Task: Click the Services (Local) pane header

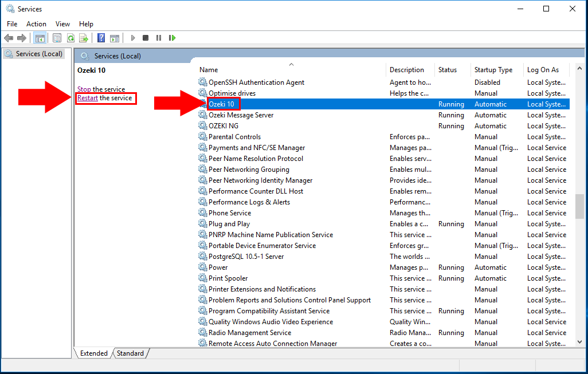Action: pyautogui.click(x=117, y=56)
